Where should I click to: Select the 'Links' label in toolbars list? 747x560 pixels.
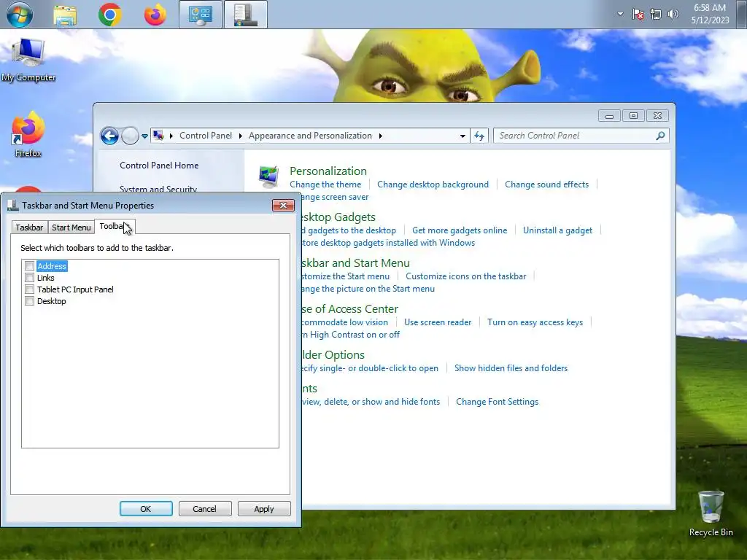click(46, 278)
